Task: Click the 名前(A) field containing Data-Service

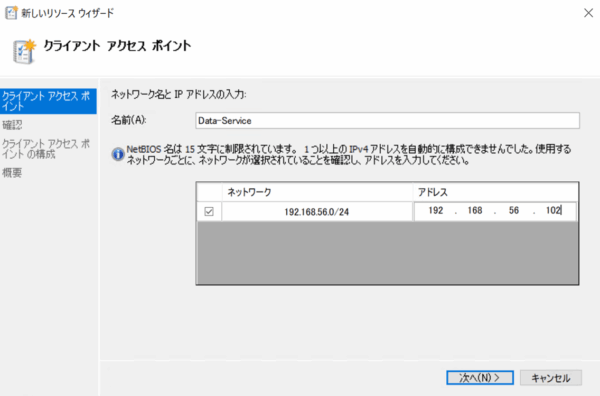Action: (387, 121)
